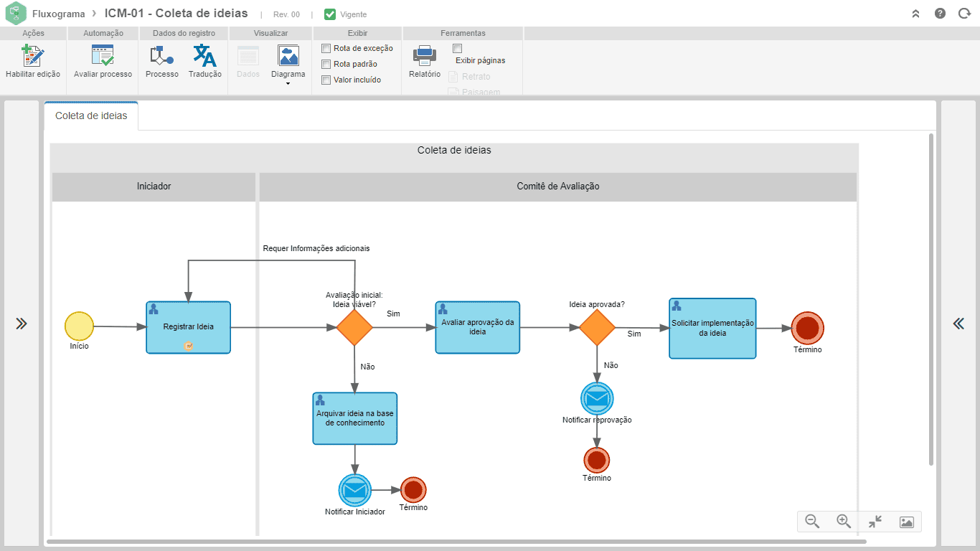The image size is (980, 551).
Task: Expand the left side panel
Action: (x=22, y=324)
